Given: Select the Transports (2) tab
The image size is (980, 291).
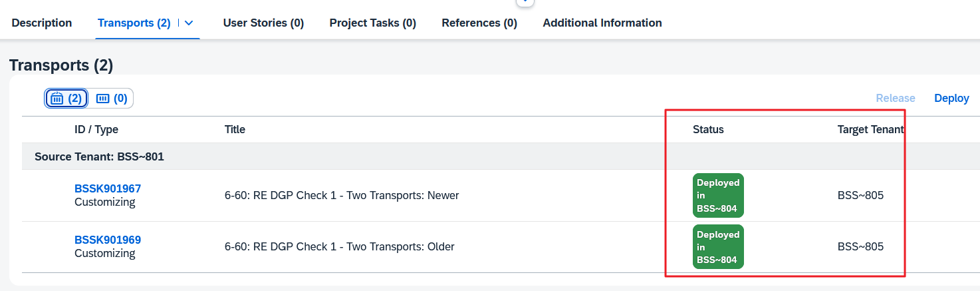Looking at the screenshot, I should point(134,23).
